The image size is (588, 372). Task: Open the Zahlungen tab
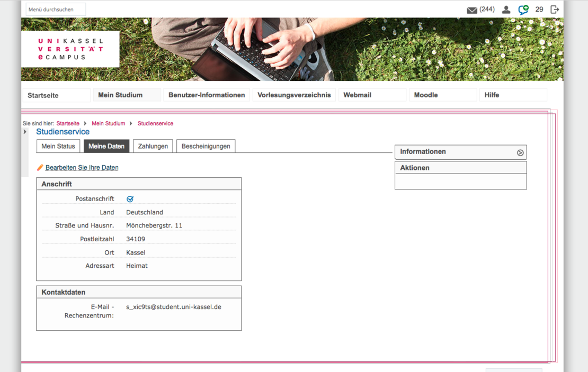(153, 147)
